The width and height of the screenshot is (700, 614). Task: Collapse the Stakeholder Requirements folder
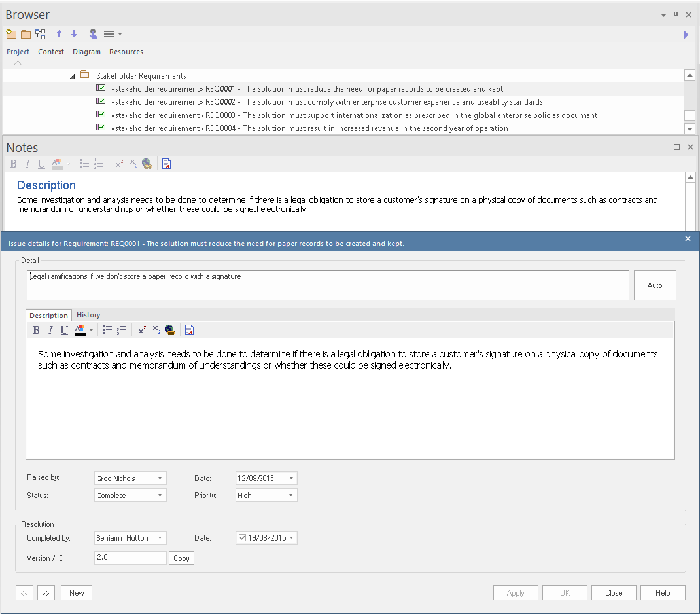click(x=72, y=76)
